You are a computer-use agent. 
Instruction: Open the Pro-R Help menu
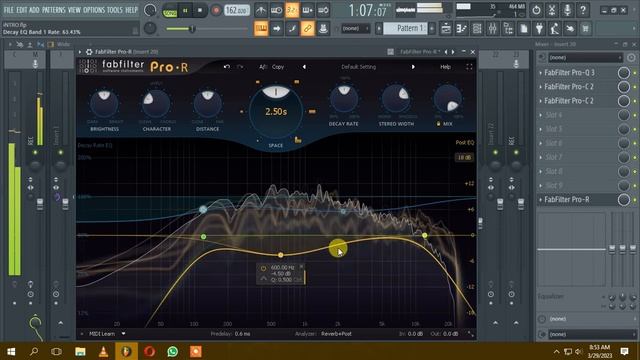click(445, 67)
